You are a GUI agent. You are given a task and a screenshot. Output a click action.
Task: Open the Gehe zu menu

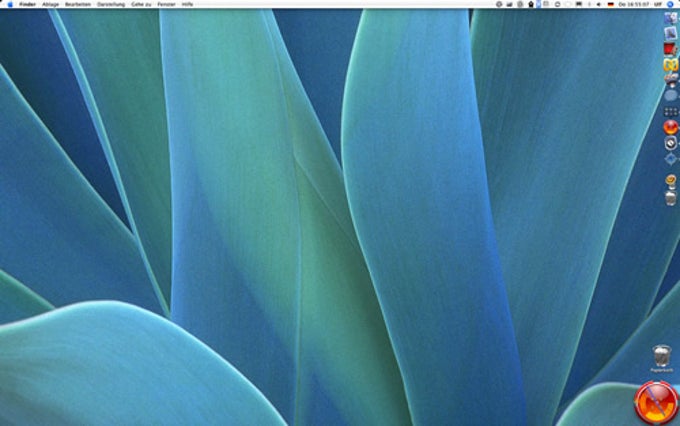(141, 4)
